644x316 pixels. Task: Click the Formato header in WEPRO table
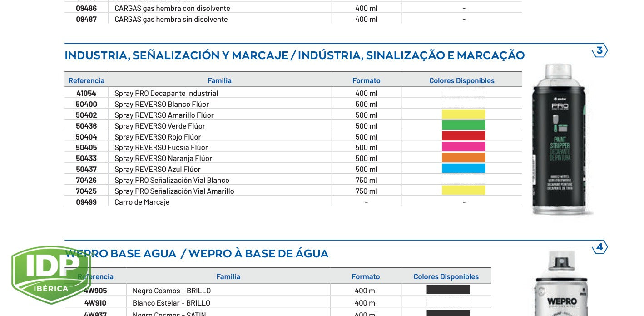coord(366,276)
